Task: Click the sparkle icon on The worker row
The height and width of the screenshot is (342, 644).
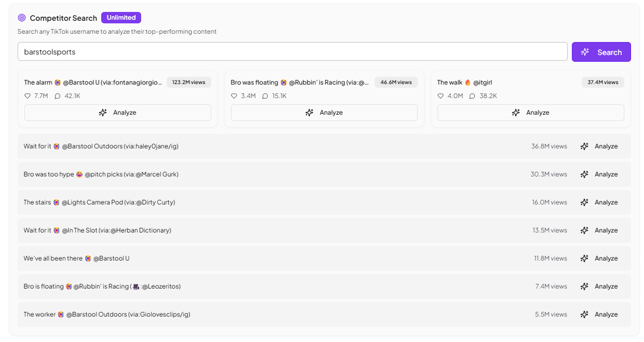Action: point(585,314)
